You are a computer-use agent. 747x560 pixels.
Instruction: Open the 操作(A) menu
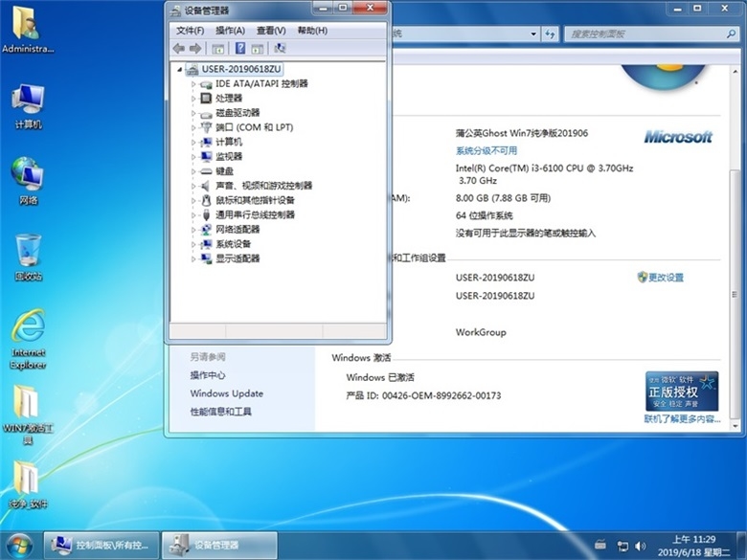tap(230, 31)
